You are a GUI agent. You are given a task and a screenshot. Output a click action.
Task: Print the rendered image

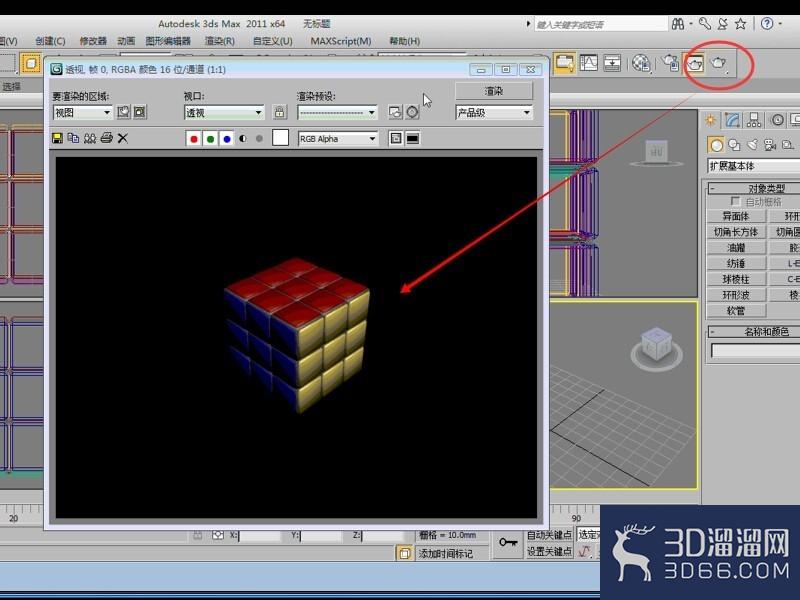[106, 138]
